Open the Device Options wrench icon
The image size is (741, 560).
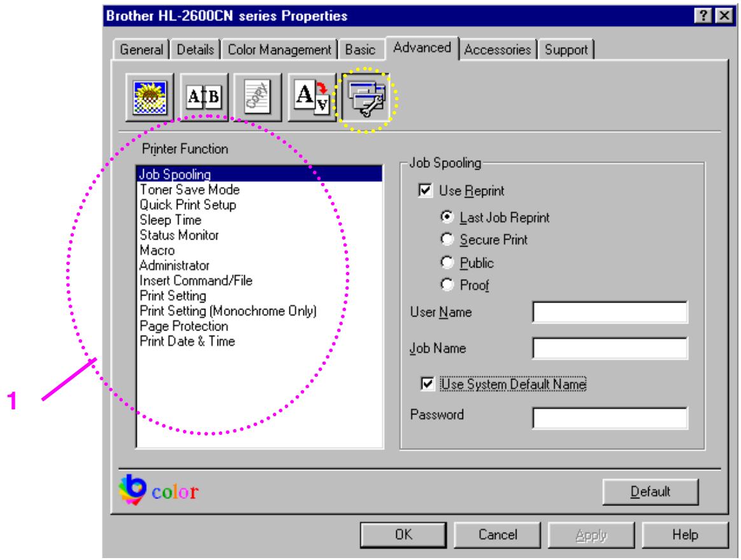click(x=366, y=97)
